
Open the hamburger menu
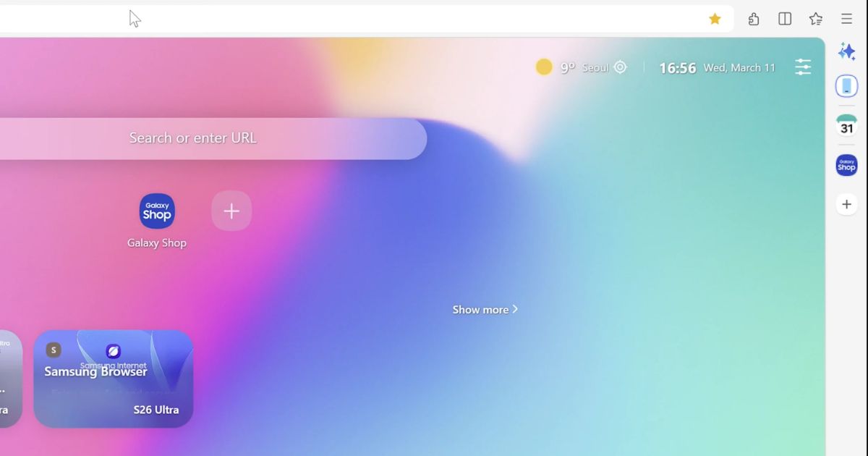(846, 18)
